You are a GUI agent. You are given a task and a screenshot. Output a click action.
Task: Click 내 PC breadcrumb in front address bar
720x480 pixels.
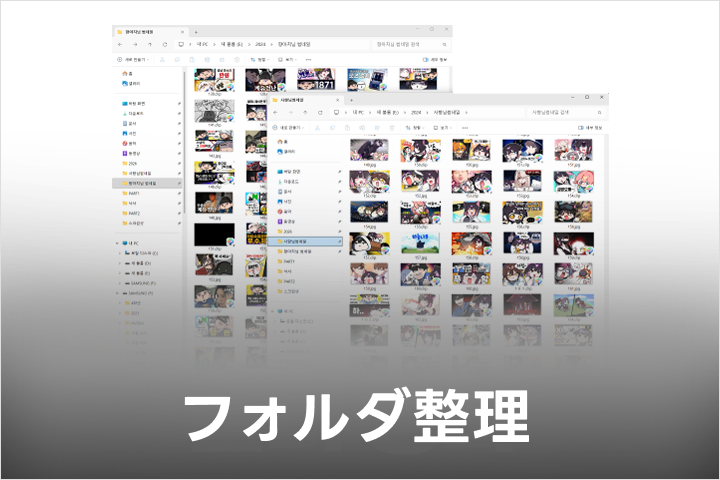pos(358,113)
